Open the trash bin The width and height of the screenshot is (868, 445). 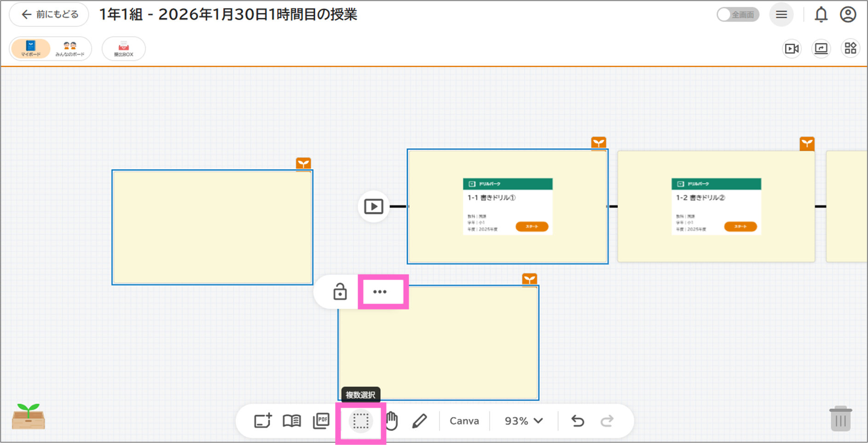(x=840, y=419)
